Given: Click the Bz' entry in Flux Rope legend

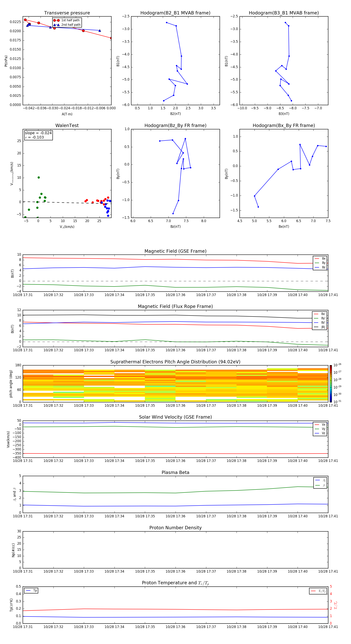Looking at the screenshot, I should [x=320, y=323].
